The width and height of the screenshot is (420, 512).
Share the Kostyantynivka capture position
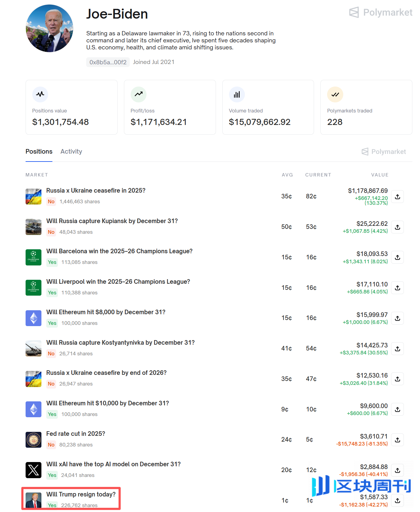(397, 349)
